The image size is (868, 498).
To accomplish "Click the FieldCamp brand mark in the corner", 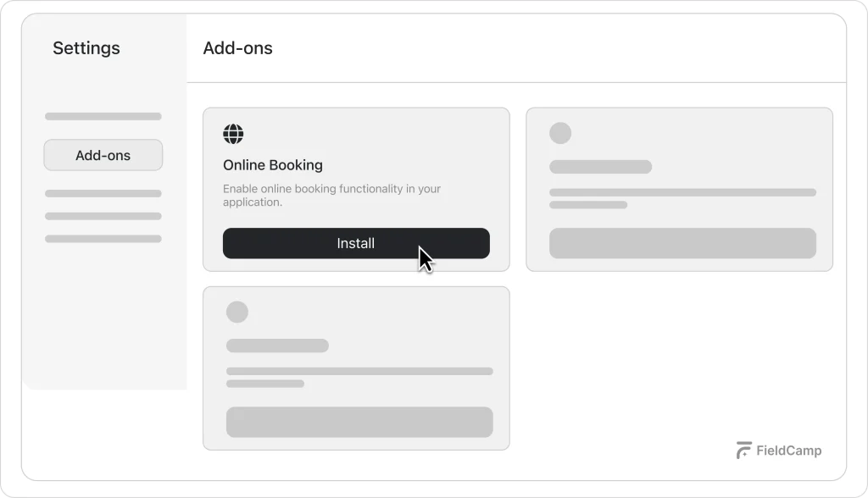I will click(743, 450).
